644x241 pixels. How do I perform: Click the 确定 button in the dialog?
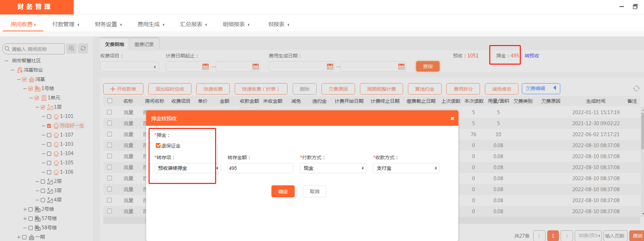coord(283,191)
